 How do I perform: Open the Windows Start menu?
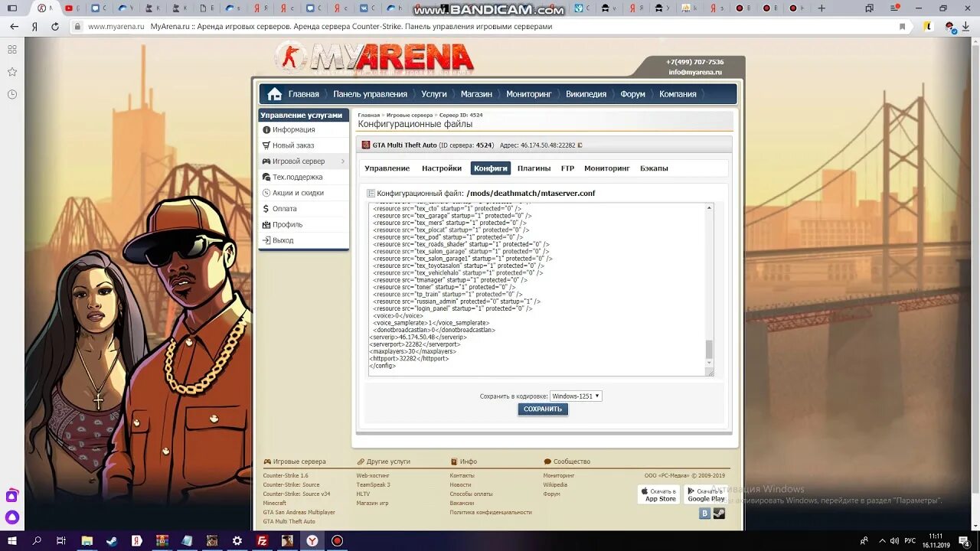12,540
